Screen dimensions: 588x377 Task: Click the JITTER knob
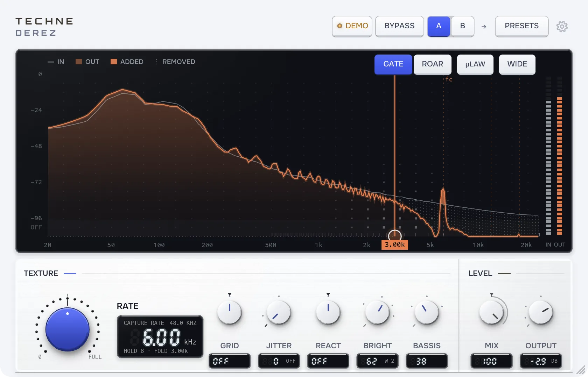tap(279, 312)
